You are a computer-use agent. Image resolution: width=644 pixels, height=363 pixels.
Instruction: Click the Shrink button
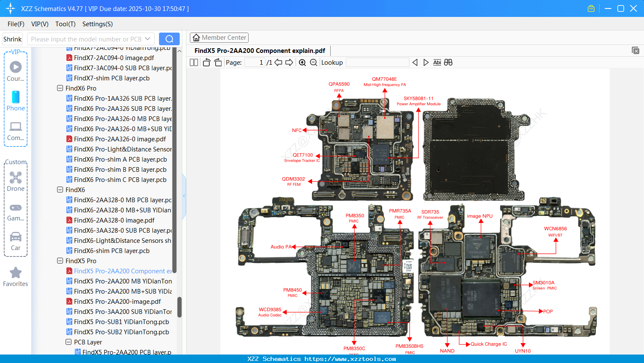tap(13, 39)
